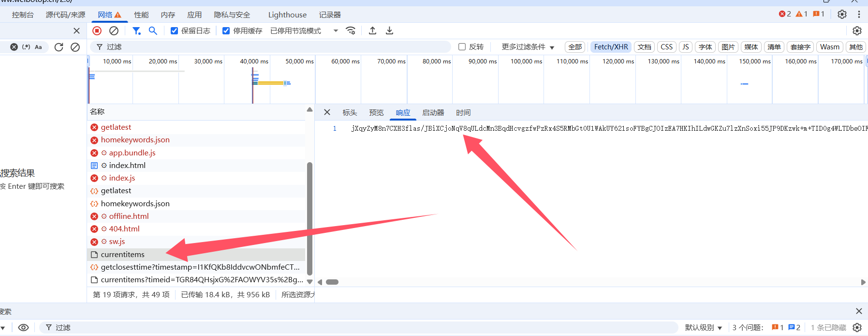The height and width of the screenshot is (336, 868).
Task: Export HAR file download icon
Action: tap(389, 31)
